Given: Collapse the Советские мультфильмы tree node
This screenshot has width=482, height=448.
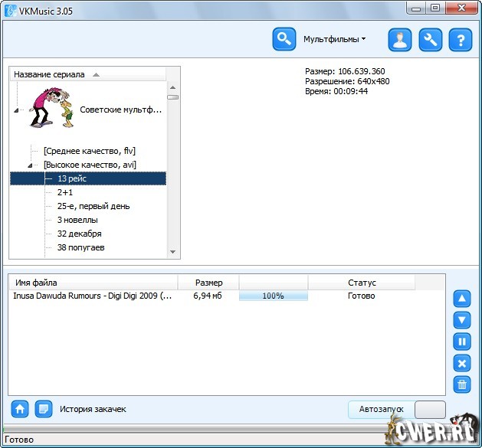Looking at the screenshot, I should click(16, 110).
